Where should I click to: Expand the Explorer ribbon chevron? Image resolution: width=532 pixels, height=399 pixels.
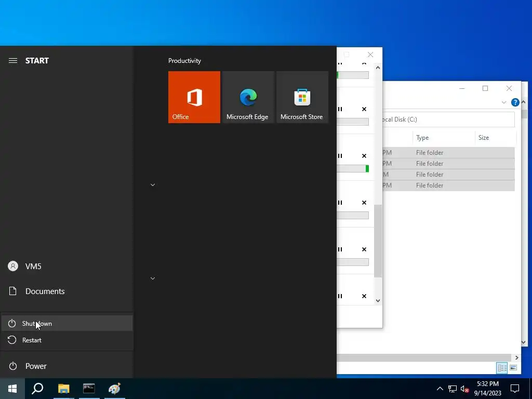504,102
